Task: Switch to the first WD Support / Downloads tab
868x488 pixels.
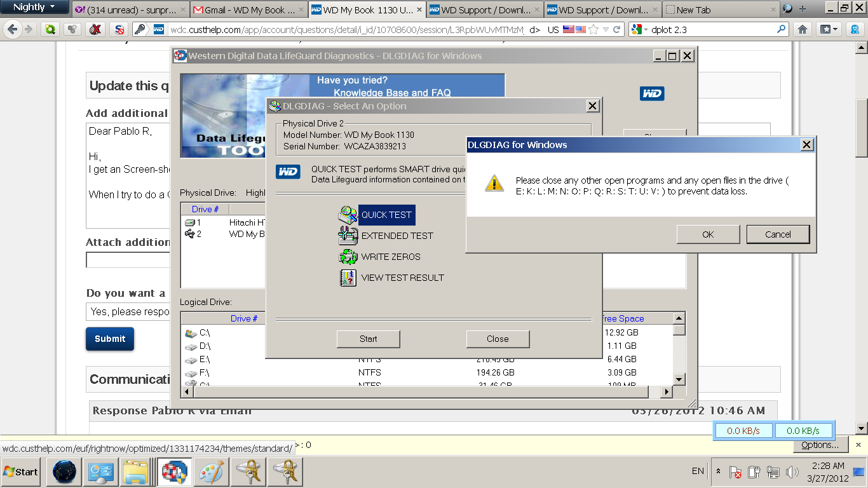Action: click(485, 10)
